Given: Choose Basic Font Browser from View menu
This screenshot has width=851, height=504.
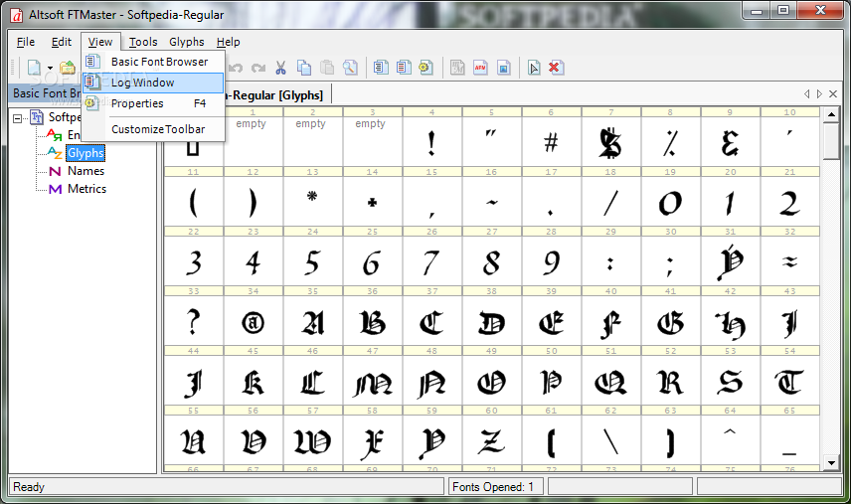Looking at the screenshot, I should [153, 62].
